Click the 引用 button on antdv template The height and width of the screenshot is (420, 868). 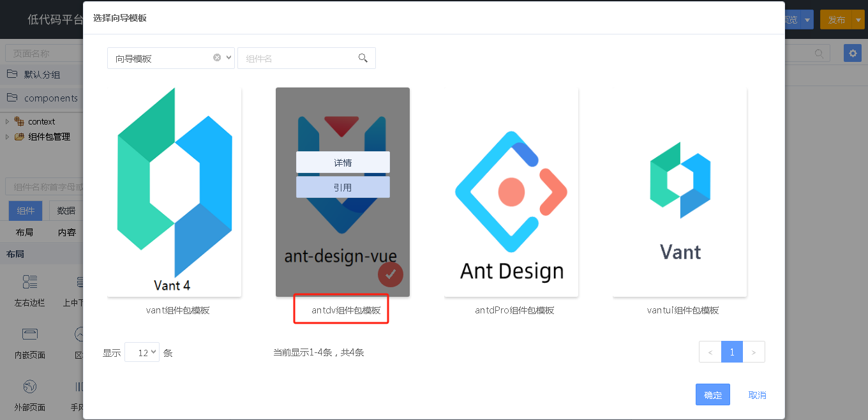point(343,187)
